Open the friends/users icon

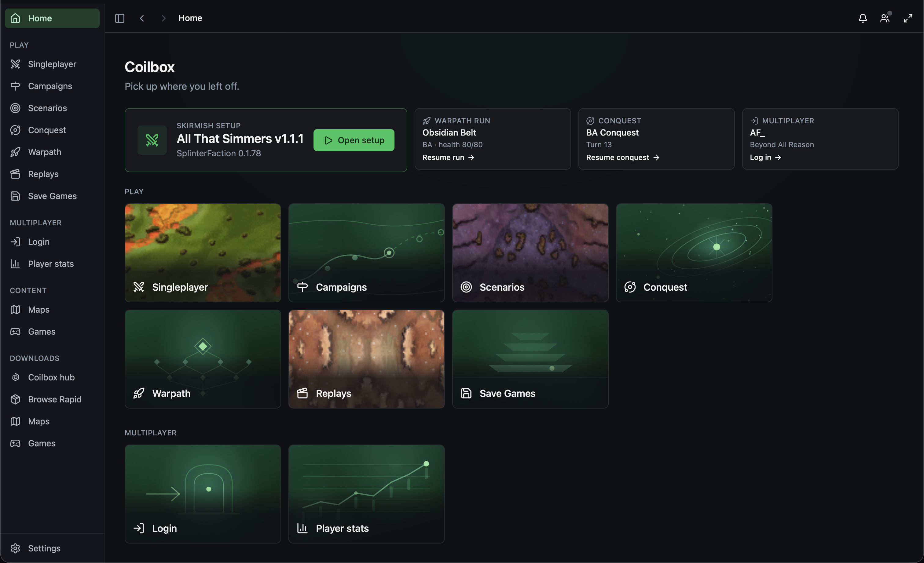pos(885,18)
